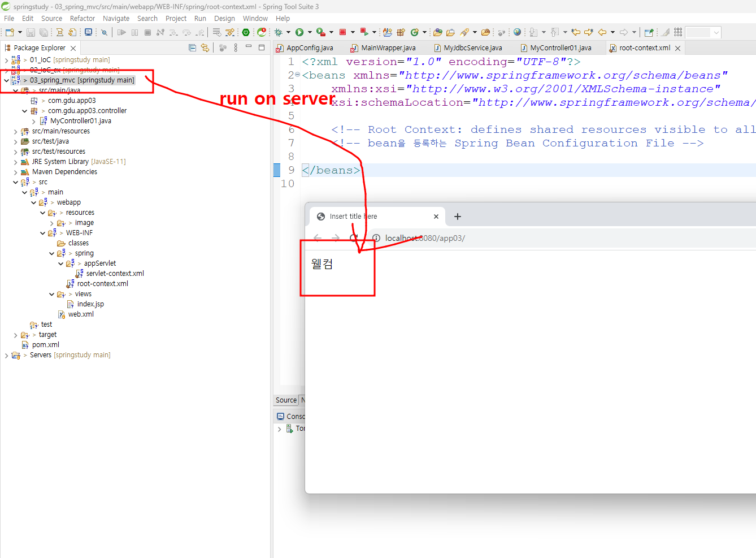Click the Save All toolbar icon
Viewport: 756px width, 558px height.
click(44, 32)
